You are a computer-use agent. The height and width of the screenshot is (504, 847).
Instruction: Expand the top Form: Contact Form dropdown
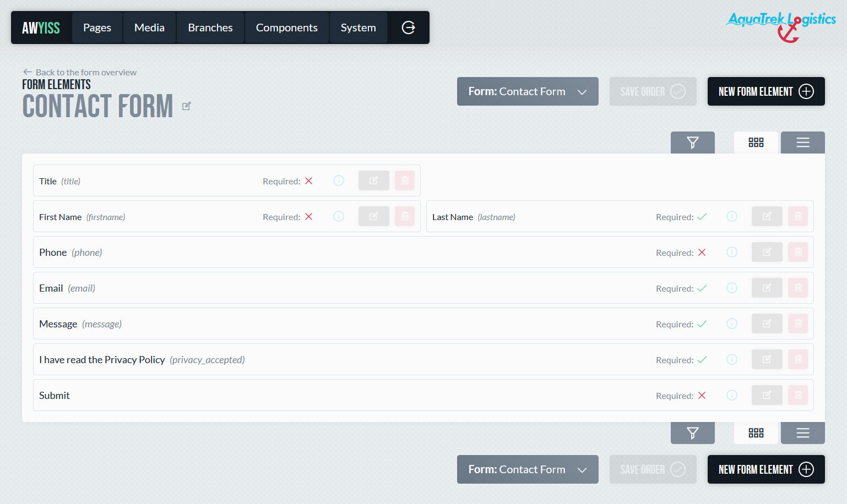[x=527, y=91]
